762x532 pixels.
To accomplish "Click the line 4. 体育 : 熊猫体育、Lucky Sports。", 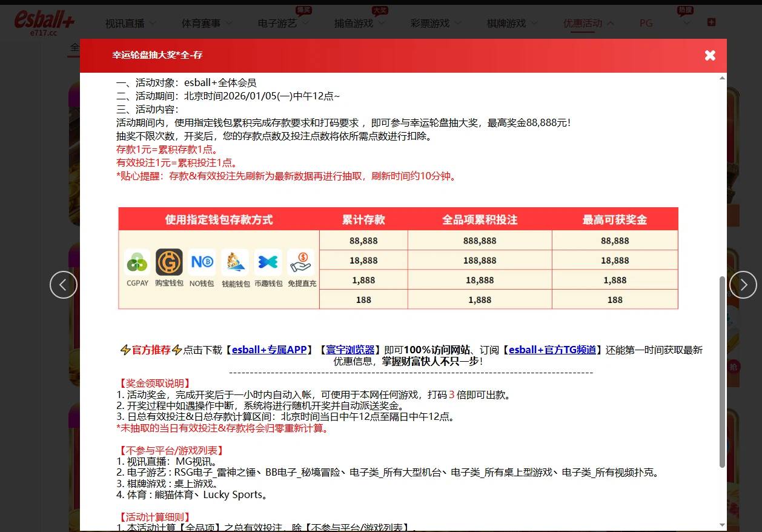I will click(x=192, y=495).
